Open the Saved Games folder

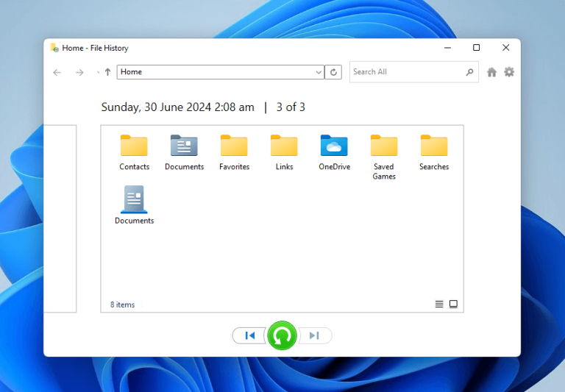pyautogui.click(x=384, y=157)
